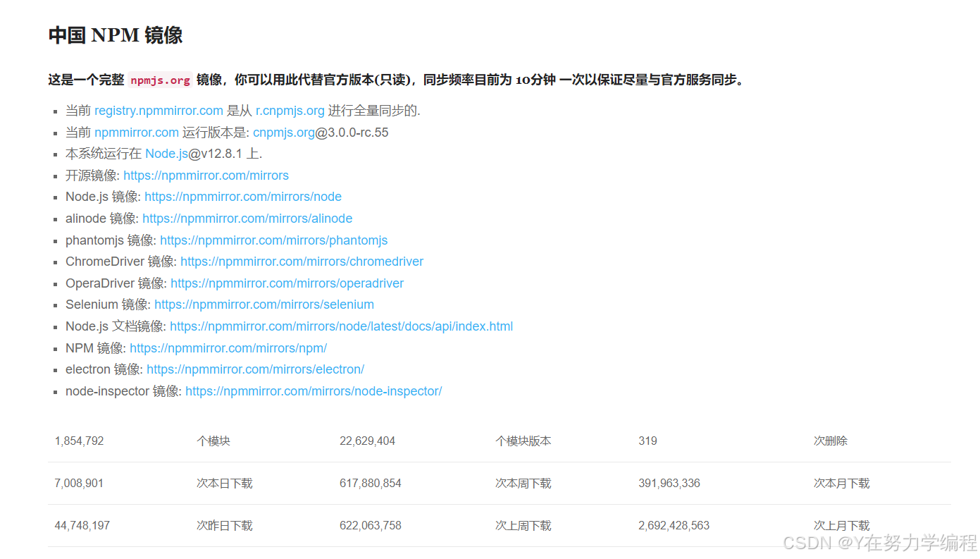980x559 pixels.
Task: Click the 次上周下载 cell
Action: click(x=523, y=526)
